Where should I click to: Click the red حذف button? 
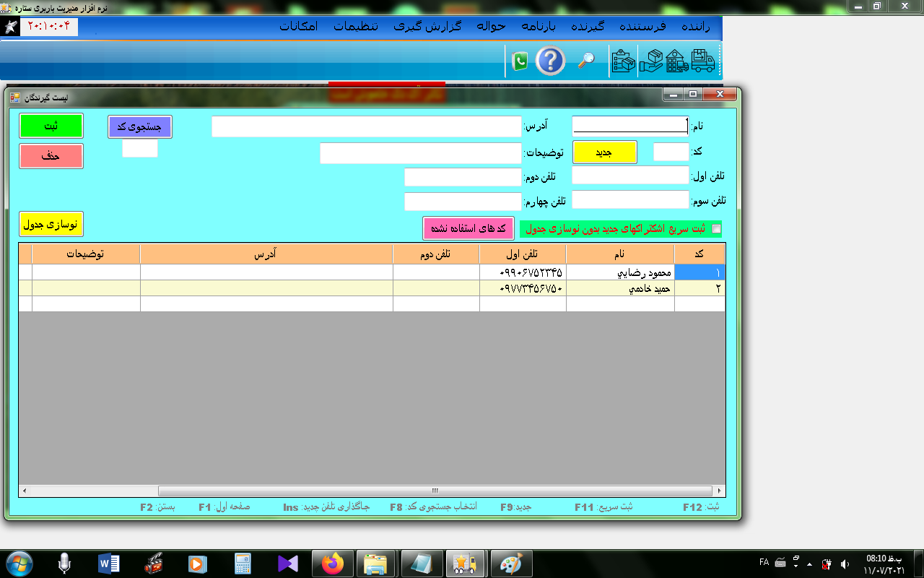[x=51, y=156]
